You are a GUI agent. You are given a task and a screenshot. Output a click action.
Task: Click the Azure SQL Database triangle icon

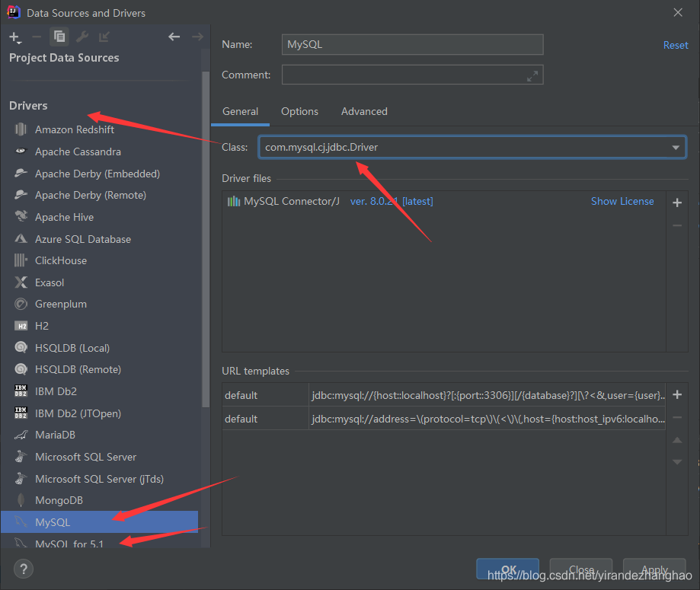pos(21,238)
